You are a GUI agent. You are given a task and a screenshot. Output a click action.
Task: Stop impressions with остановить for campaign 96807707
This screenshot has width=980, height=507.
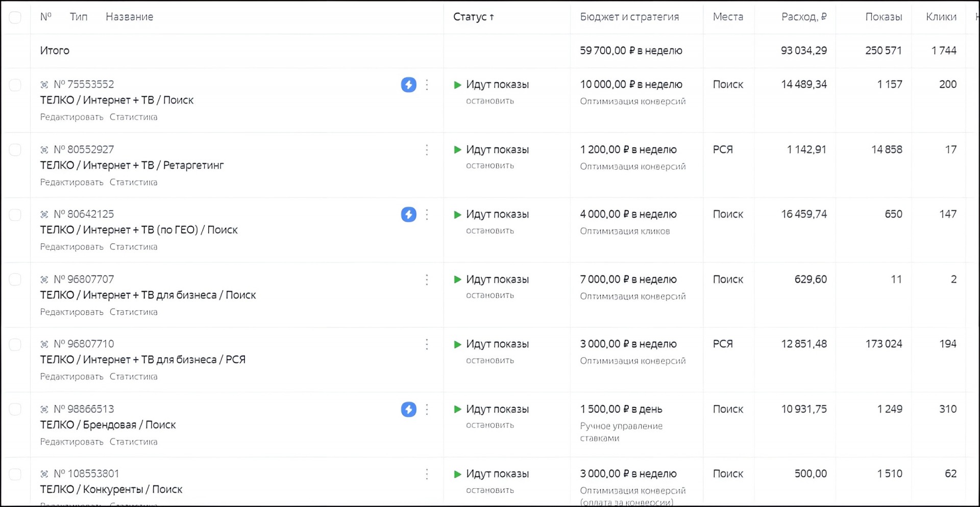[489, 295]
